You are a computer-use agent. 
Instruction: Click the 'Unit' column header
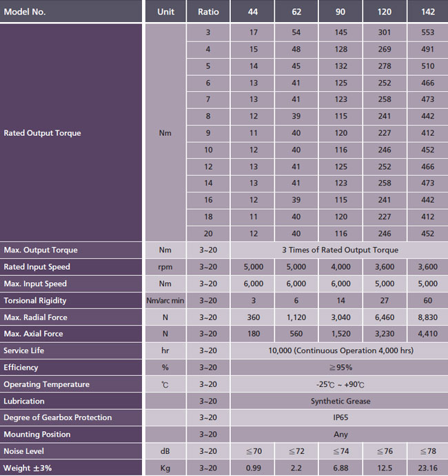tap(165, 11)
